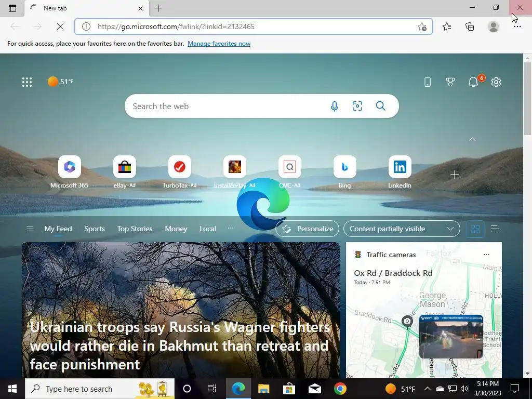Launch Google Chrome from taskbar
532x399 pixels.
[340, 389]
